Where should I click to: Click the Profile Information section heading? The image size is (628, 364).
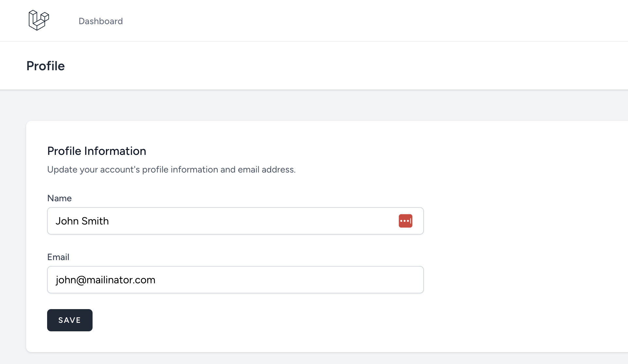(x=96, y=151)
